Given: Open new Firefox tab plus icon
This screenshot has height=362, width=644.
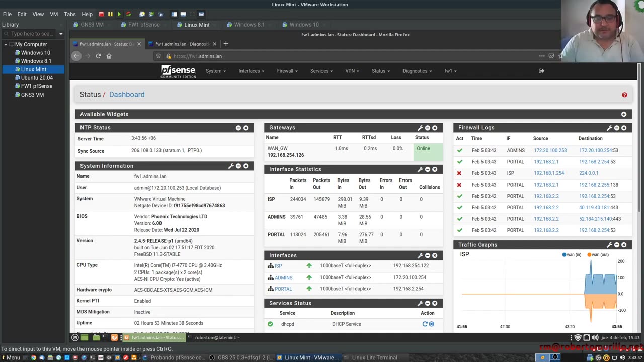Looking at the screenshot, I should [x=226, y=44].
